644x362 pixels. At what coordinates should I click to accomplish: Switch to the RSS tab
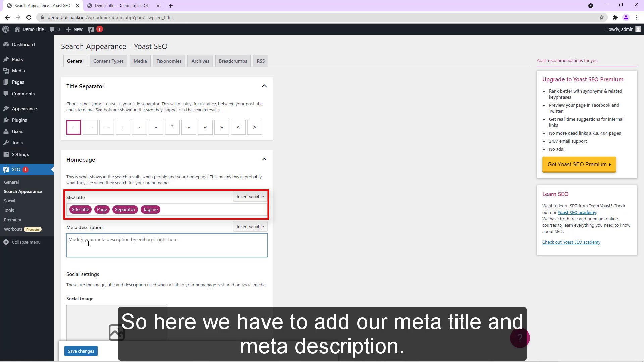pyautogui.click(x=261, y=61)
